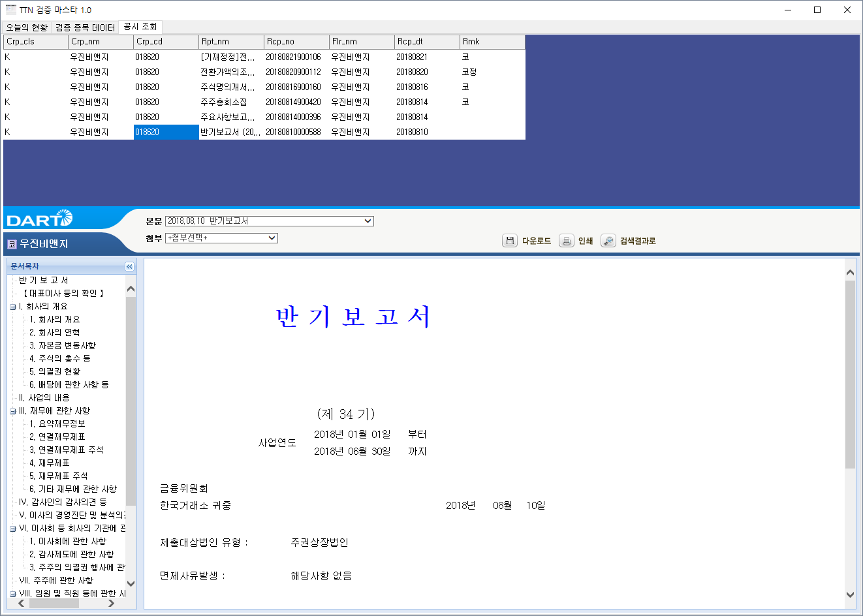Viewport: 863px width, 616px height.
Task: Open 3. 자본금 변동사항 tree item
Action: tap(62, 346)
